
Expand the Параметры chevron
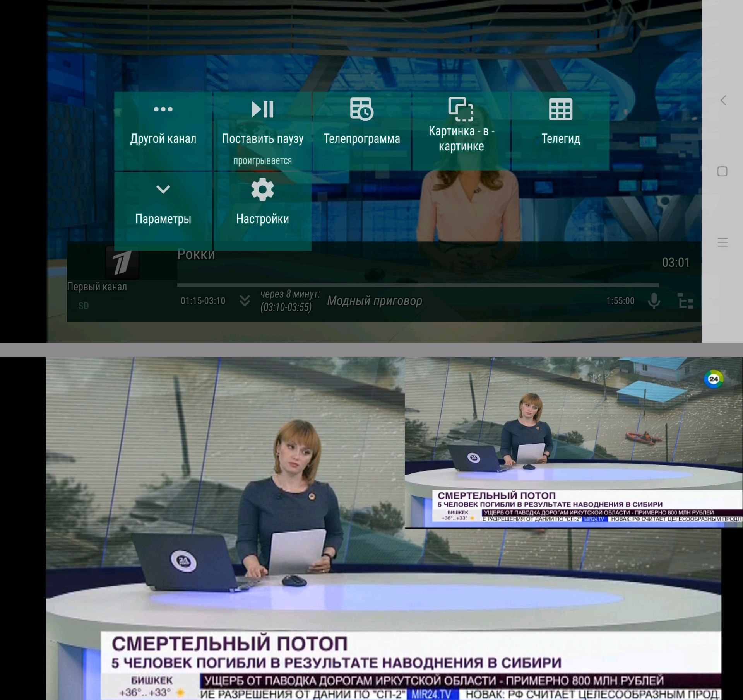pyautogui.click(x=163, y=189)
